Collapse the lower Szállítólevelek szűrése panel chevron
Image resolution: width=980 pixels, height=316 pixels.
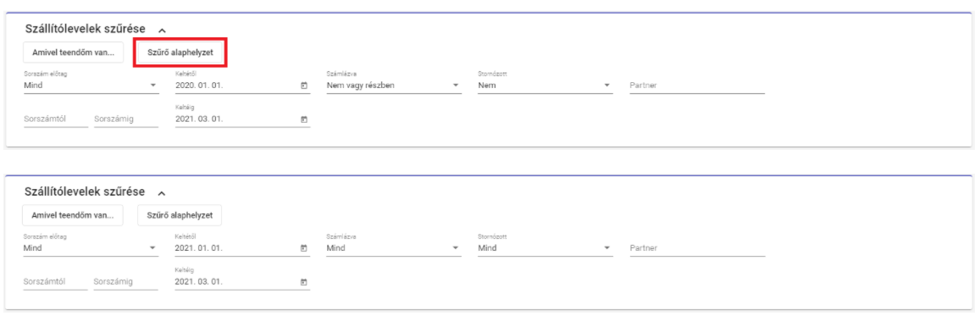click(x=161, y=192)
